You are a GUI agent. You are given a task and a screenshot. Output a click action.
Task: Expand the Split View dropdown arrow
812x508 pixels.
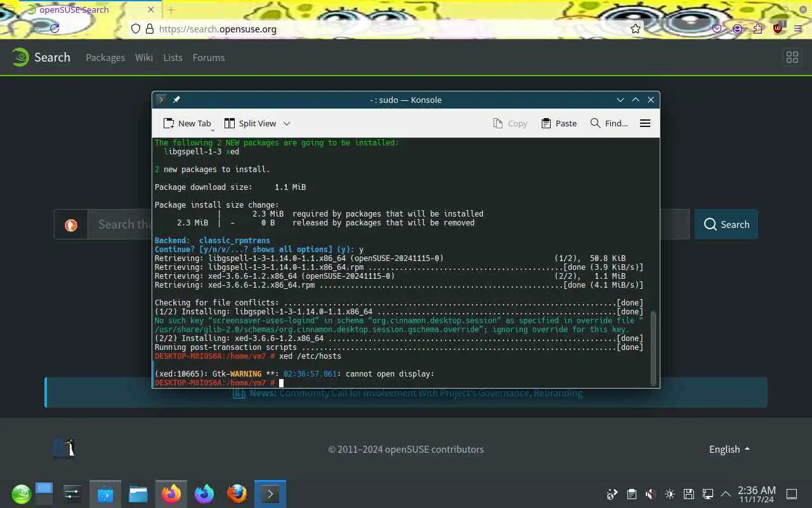pyautogui.click(x=287, y=123)
